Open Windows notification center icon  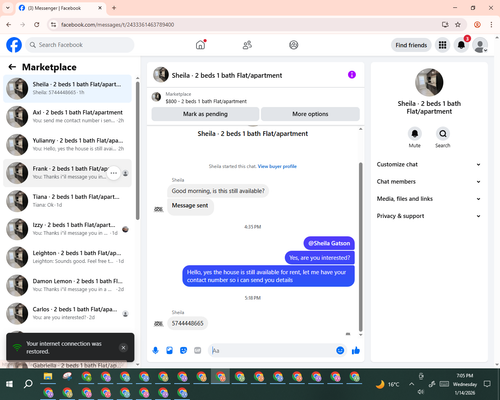[x=487, y=384]
